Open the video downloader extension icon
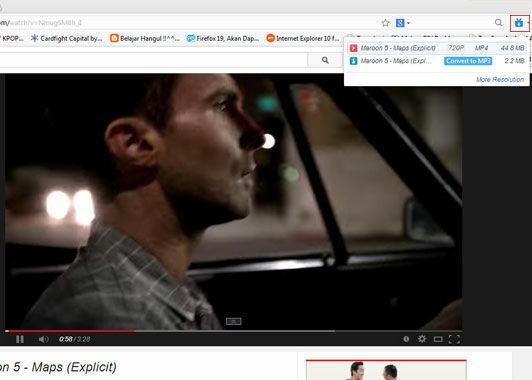The image size is (532, 380). tap(519, 23)
